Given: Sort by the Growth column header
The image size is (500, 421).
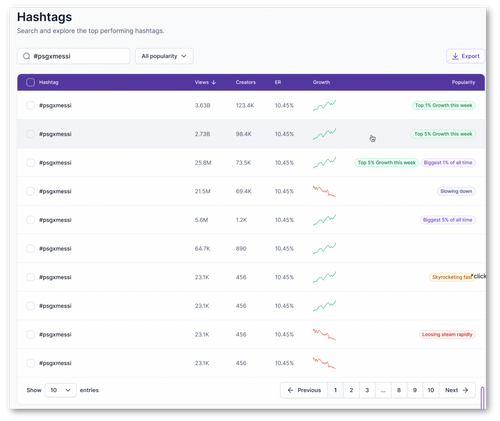Looking at the screenshot, I should pos(321,82).
